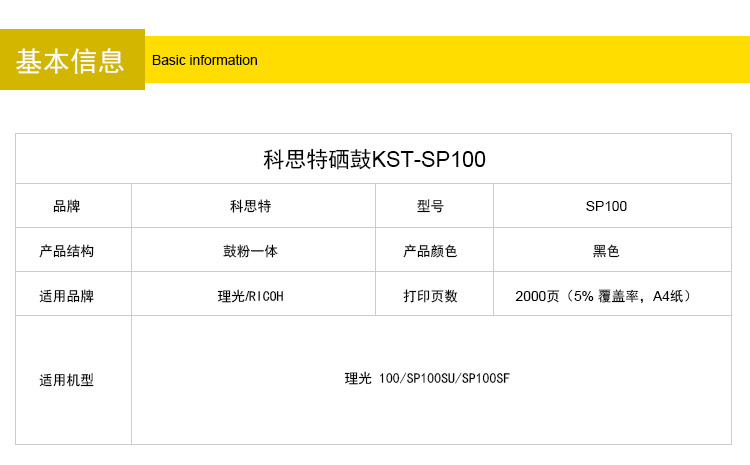Click SP100SU in the compatible models
The width and height of the screenshot is (750, 465).
pyautogui.click(x=430, y=378)
